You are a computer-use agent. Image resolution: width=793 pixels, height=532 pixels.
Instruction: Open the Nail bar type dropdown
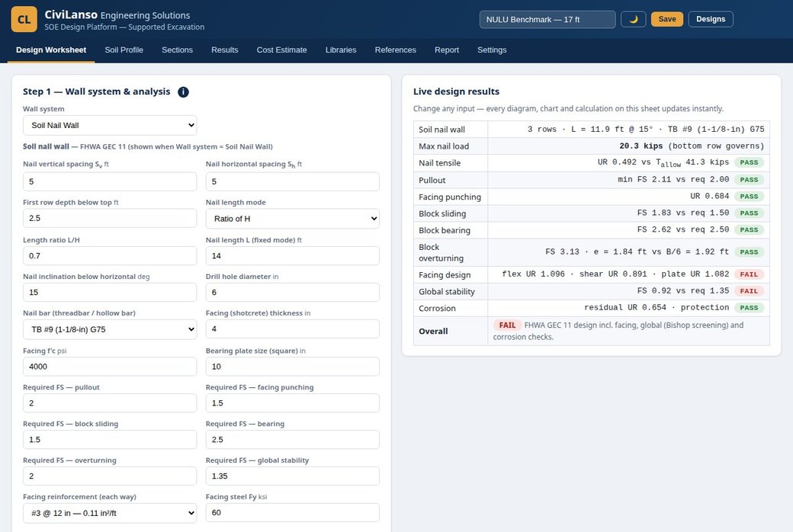(110, 329)
